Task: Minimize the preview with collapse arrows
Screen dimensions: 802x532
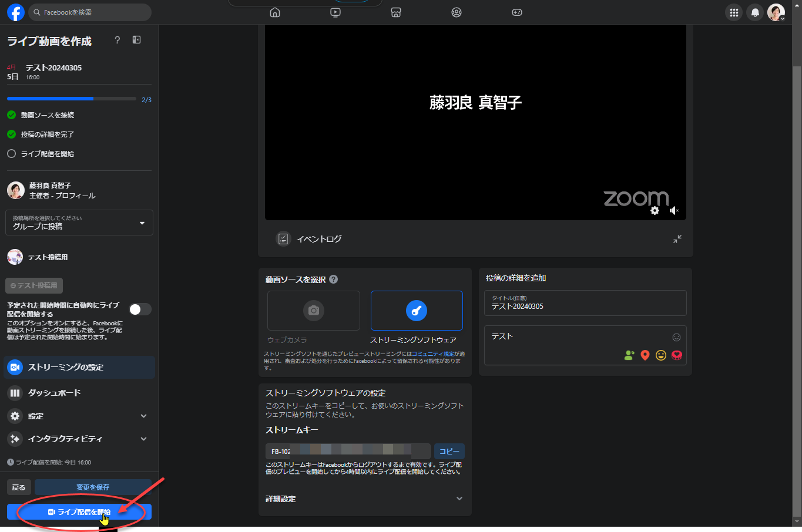Action: click(677, 239)
